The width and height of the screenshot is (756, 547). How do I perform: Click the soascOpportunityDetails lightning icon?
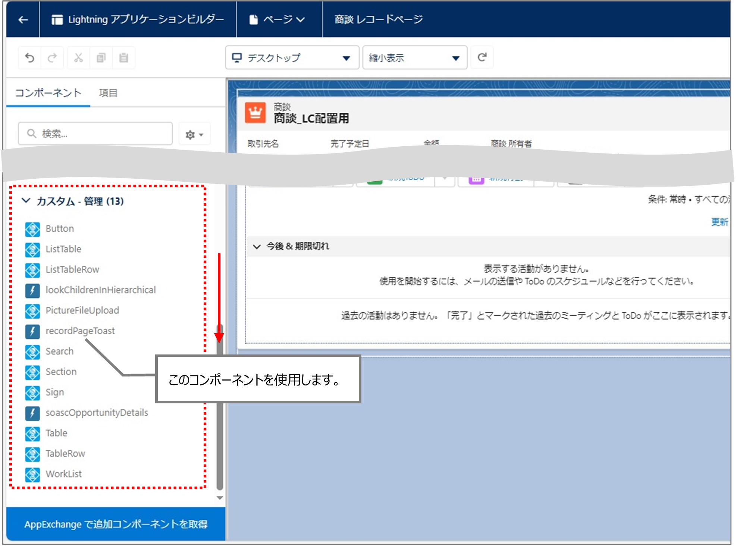(x=32, y=413)
